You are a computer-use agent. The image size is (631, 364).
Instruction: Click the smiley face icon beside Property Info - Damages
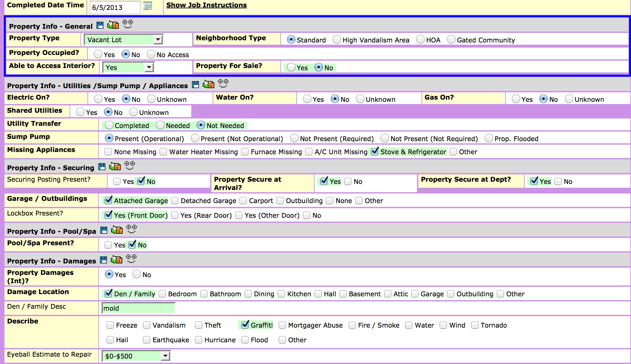[x=131, y=258]
